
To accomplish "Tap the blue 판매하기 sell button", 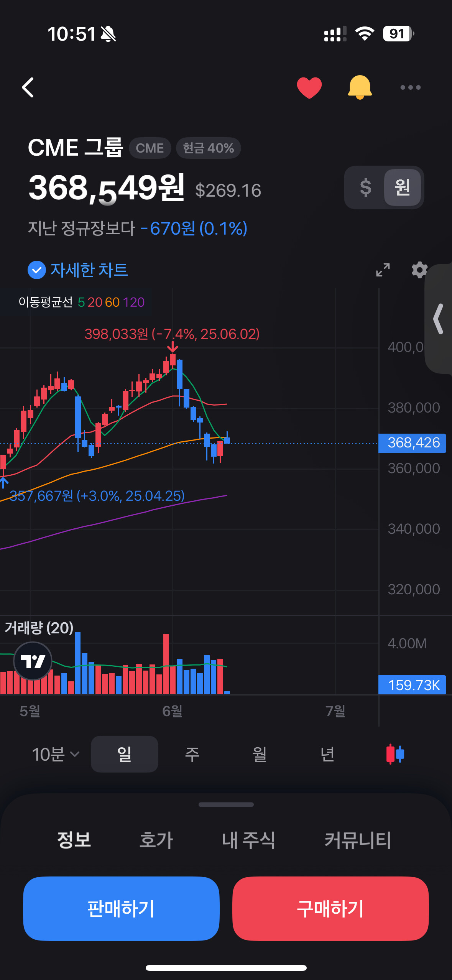I will pyautogui.click(x=121, y=908).
